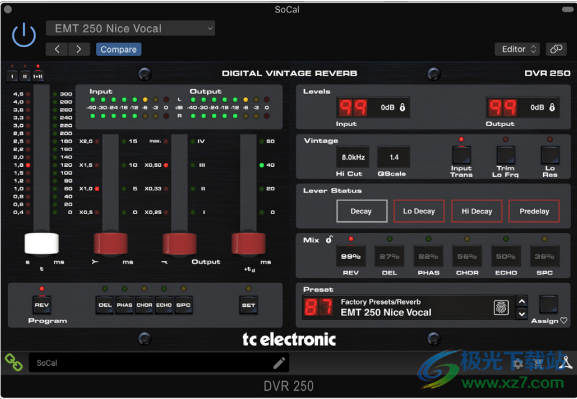The width and height of the screenshot is (577, 399).
Task: Click the 1,8 decay time scale value
Action: [18, 165]
